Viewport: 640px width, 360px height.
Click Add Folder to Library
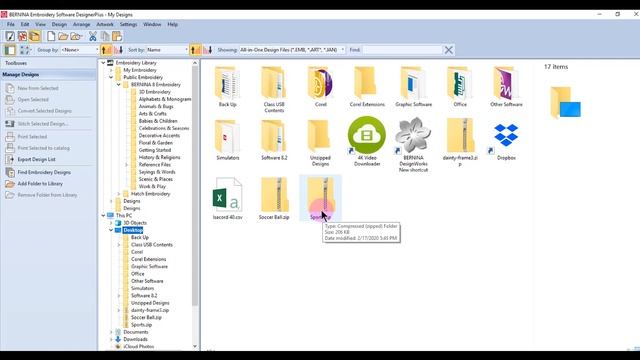point(40,184)
